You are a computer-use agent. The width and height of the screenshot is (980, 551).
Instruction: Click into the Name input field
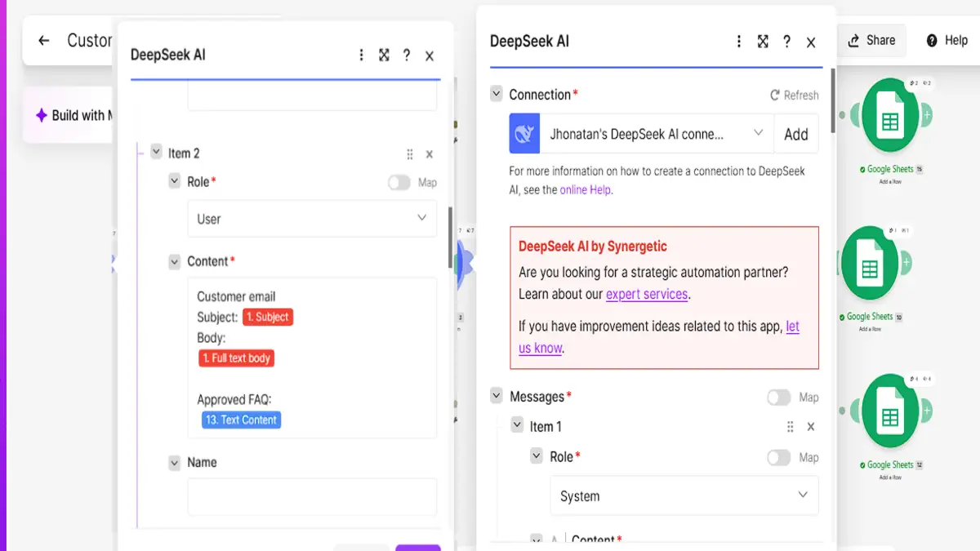312,496
